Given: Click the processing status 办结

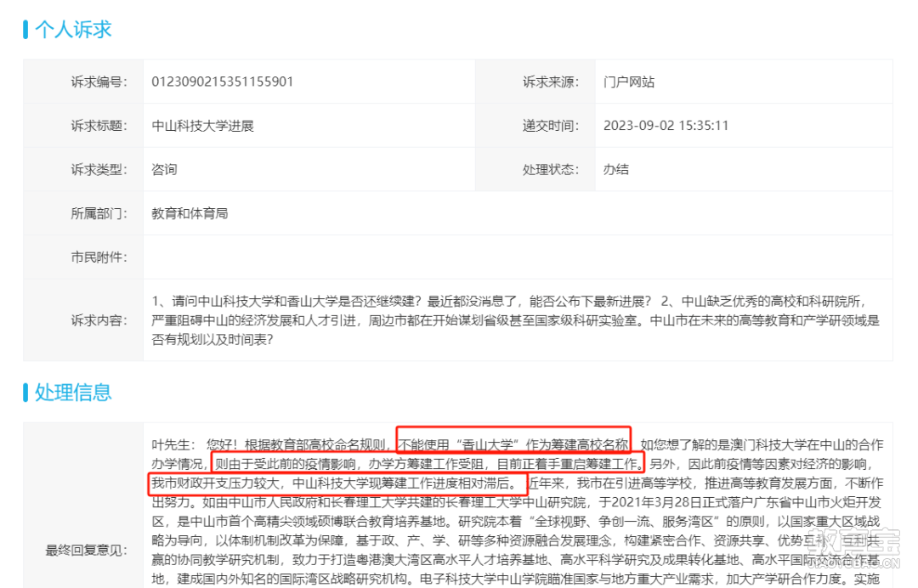Looking at the screenshot, I should (x=616, y=170).
